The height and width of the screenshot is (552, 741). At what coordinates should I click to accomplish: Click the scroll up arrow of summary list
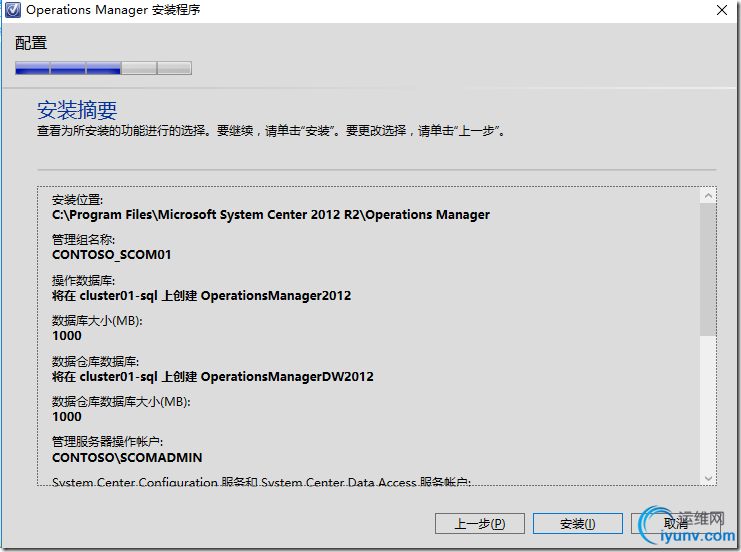[708, 196]
